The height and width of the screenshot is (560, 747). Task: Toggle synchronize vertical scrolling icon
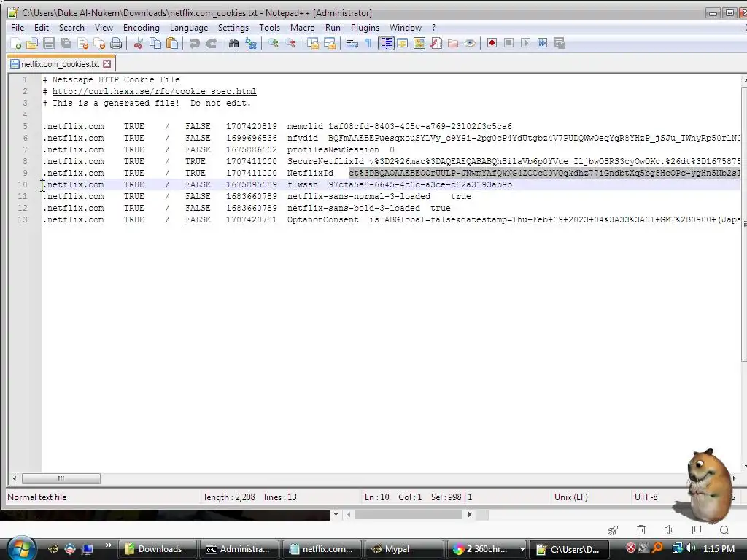312,43
